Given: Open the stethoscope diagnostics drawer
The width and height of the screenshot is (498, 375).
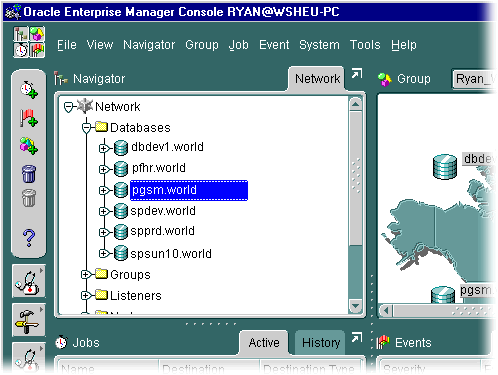Looking at the screenshot, I should pyautogui.click(x=29, y=281).
